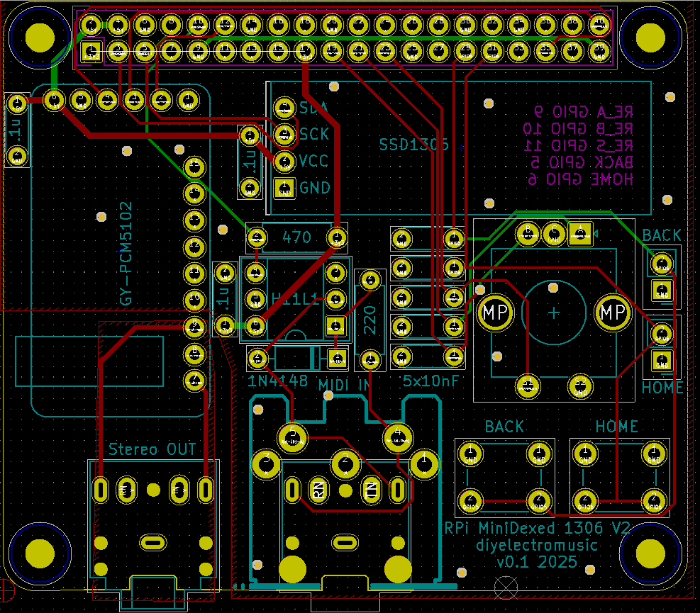
Task: Select the diyelectromusic silkscreen text
Action: pos(537,545)
